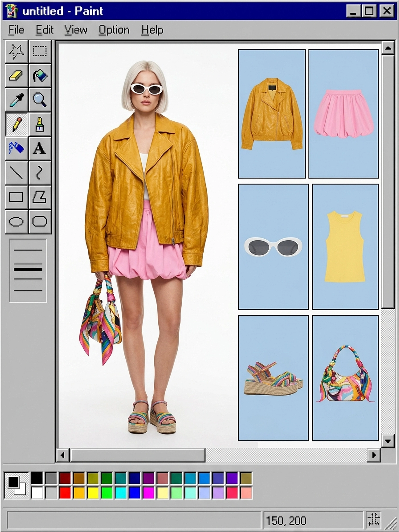Screen dimensions: 399x532
Task: Select the Pencil tool
Action: [x=16, y=124]
